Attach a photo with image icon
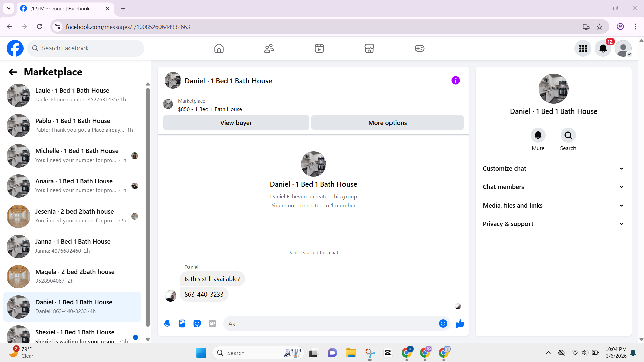Screen dimensions: 644x362 182,324
